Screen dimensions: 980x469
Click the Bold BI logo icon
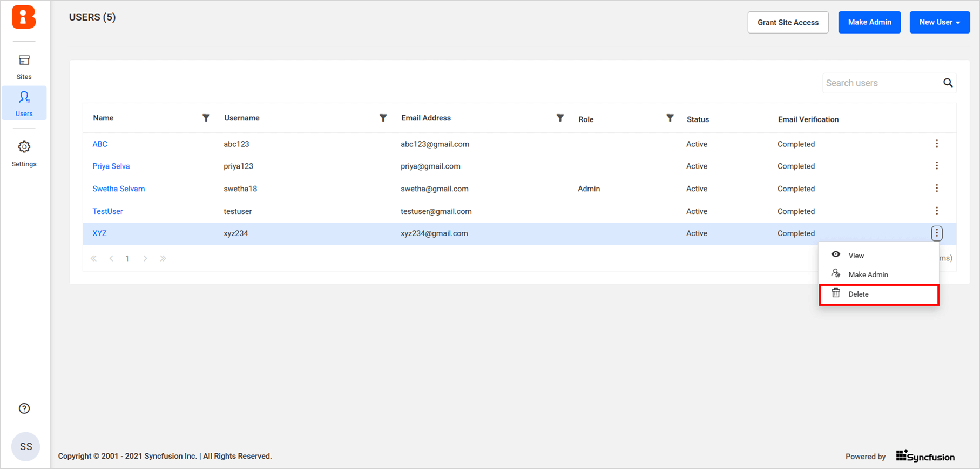(x=24, y=17)
